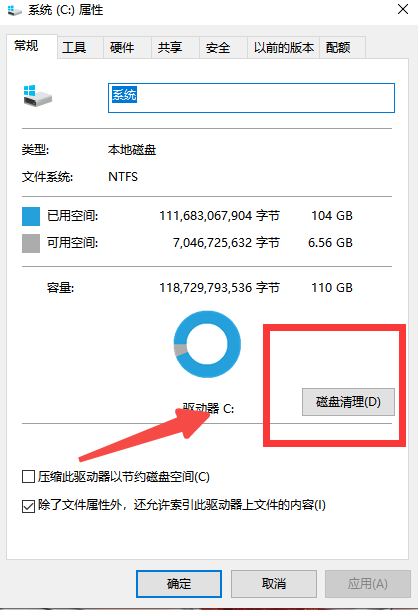
Task: Click the 驱动器 C: caption
Action: (208, 408)
